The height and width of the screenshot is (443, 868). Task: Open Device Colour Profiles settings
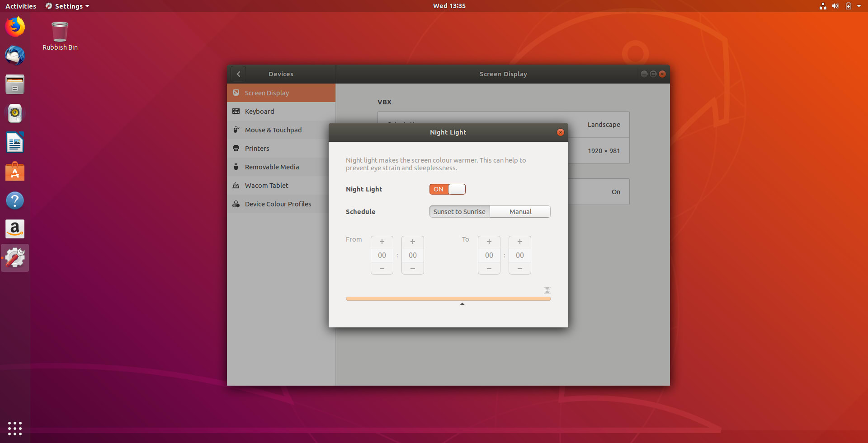coord(281,204)
